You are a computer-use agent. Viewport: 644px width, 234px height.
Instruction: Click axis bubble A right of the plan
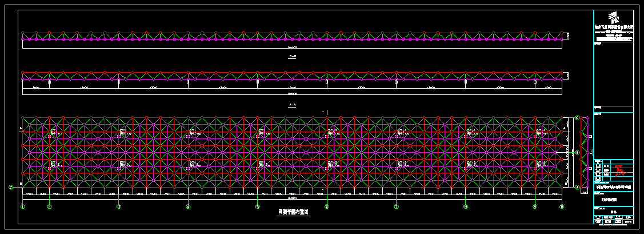[x=577, y=187]
